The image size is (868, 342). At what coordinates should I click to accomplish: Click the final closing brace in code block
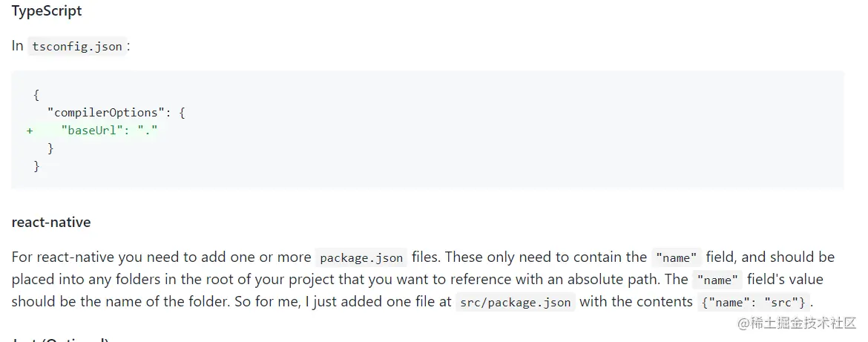pos(36,166)
